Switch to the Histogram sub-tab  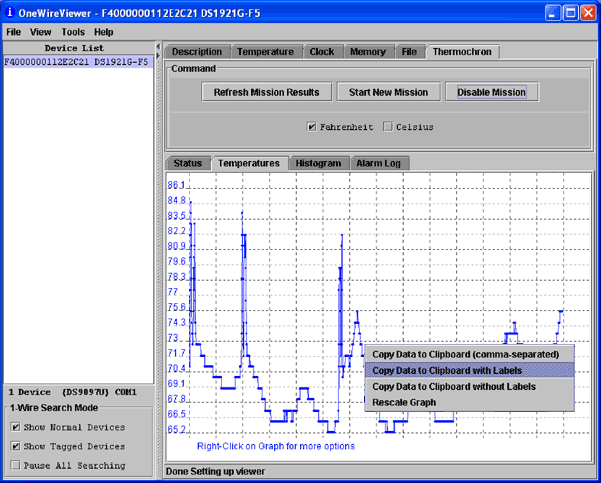click(318, 163)
